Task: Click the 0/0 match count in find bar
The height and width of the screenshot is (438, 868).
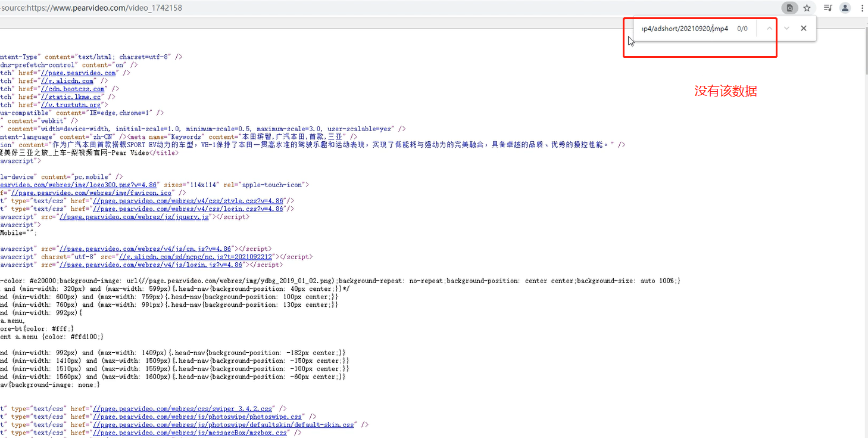Action: pyautogui.click(x=742, y=29)
